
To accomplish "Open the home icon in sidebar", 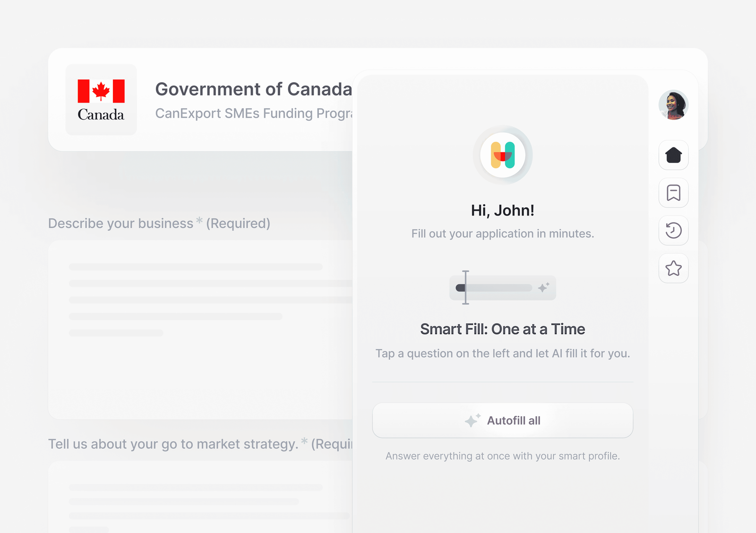I will tap(673, 155).
